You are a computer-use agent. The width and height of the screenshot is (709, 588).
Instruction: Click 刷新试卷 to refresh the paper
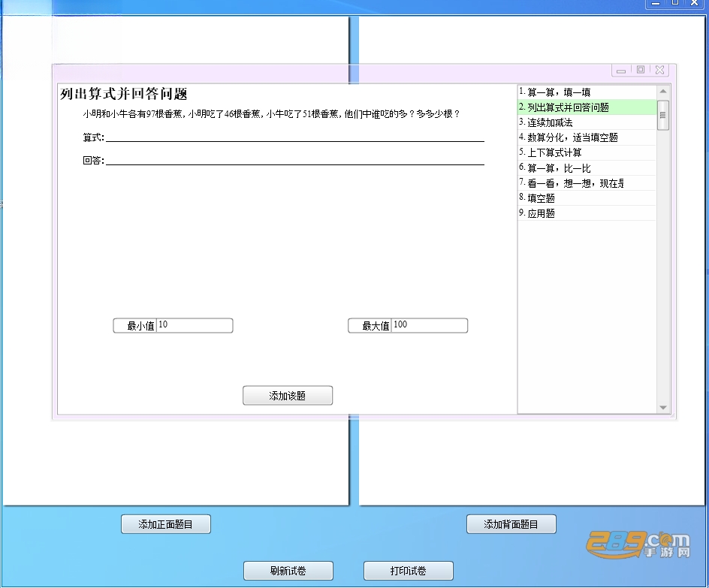pos(288,571)
